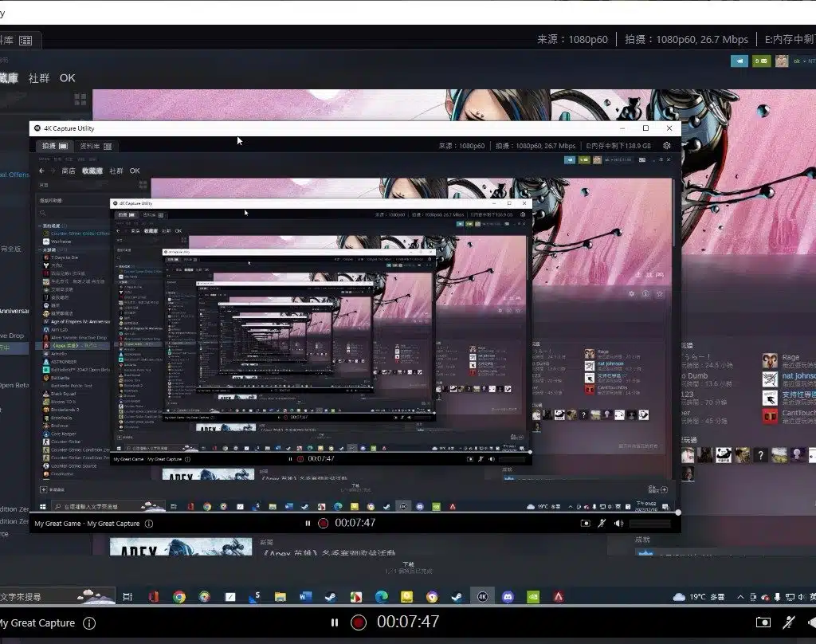Toggle the muted microphone icon in outermost bar

pos(789,622)
